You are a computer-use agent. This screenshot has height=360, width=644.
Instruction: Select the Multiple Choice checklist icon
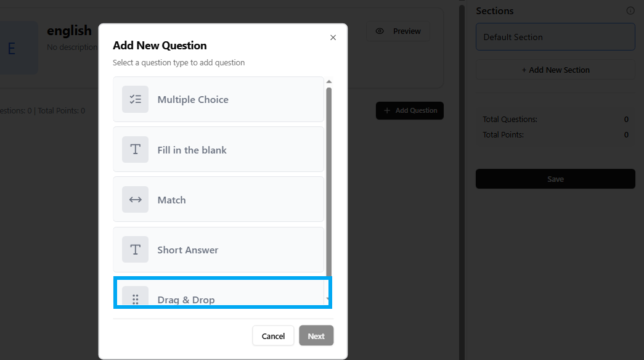[x=135, y=99]
